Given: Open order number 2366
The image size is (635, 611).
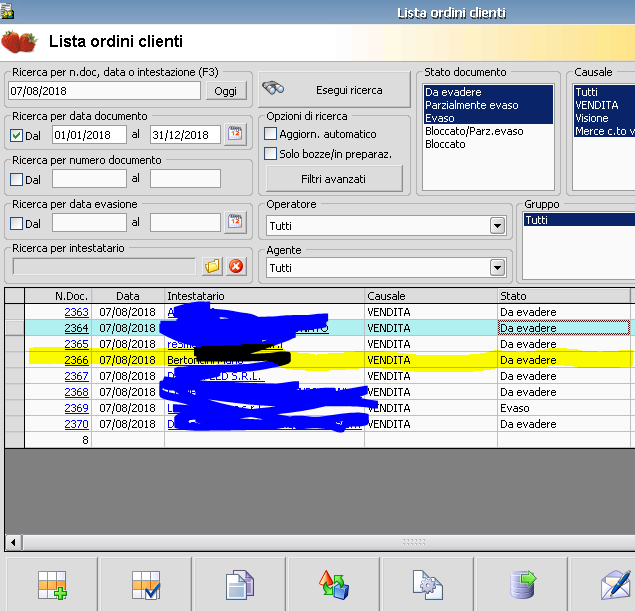Looking at the screenshot, I should pos(76,360).
